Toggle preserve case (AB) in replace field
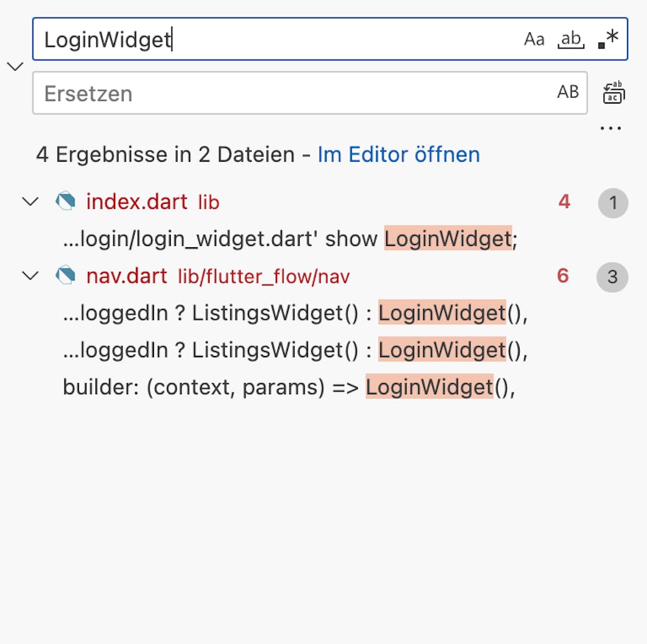 [567, 93]
